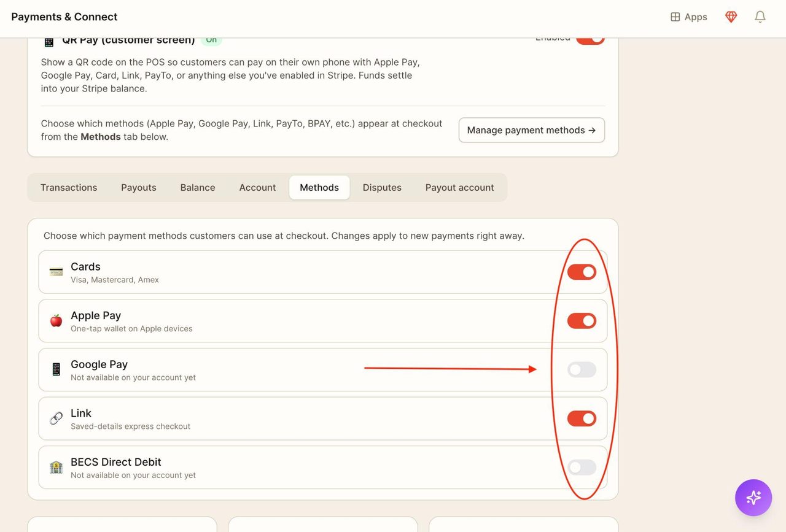
Task: Click the Cards method name
Action: (85, 266)
